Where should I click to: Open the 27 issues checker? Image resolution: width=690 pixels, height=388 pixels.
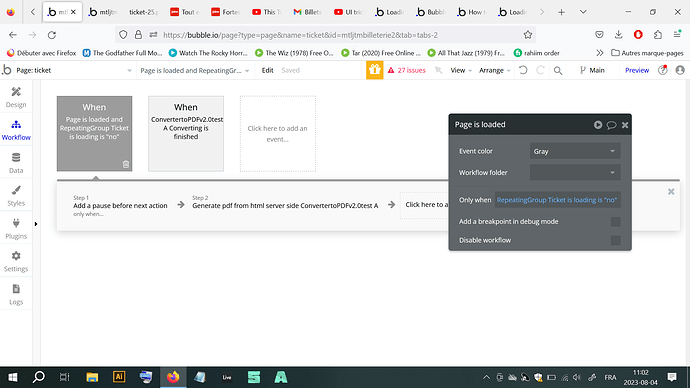[407, 70]
